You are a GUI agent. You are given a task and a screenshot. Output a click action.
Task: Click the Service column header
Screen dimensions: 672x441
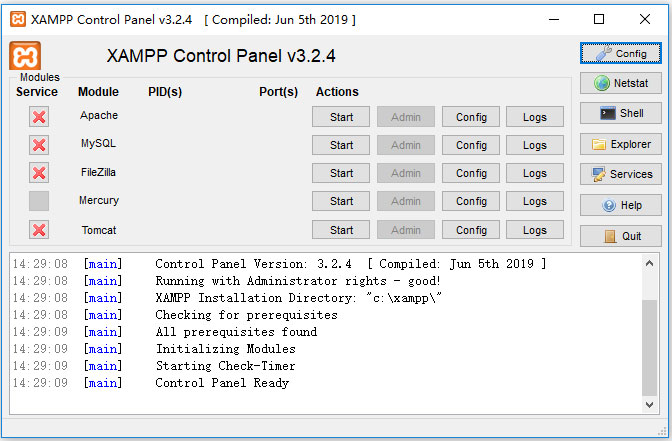[x=37, y=92]
